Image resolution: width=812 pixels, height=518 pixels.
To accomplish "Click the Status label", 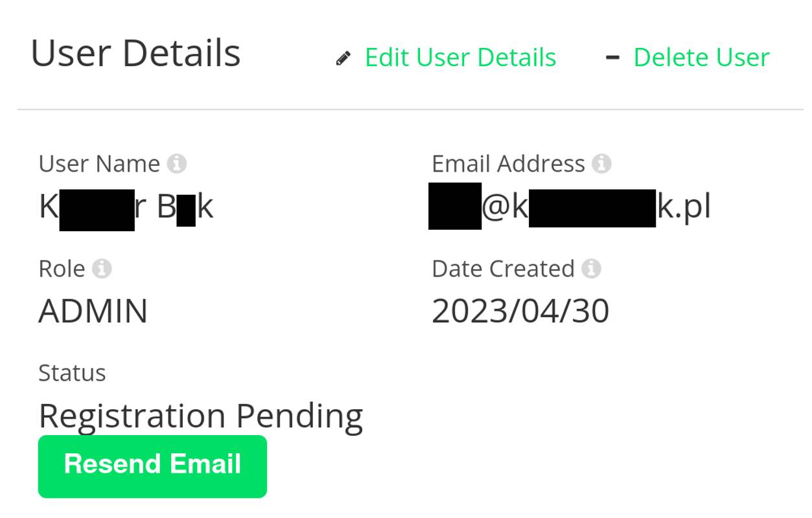I will click(73, 372).
